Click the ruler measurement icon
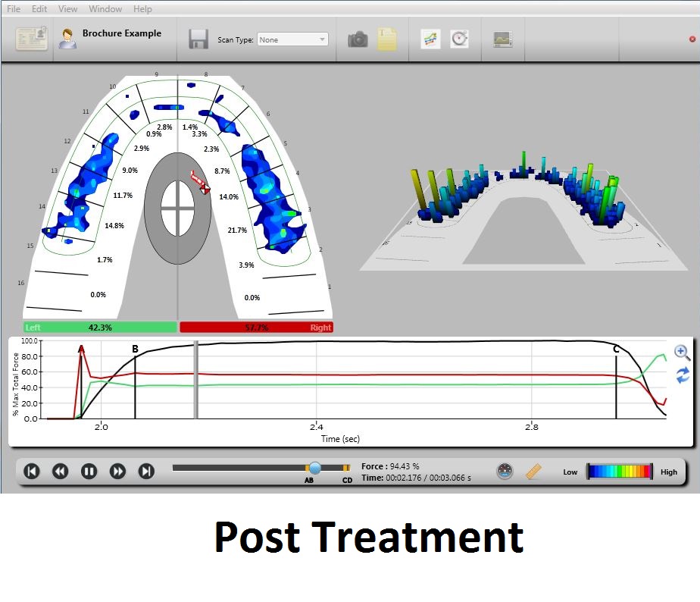This screenshot has width=700, height=602. point(534,472)
